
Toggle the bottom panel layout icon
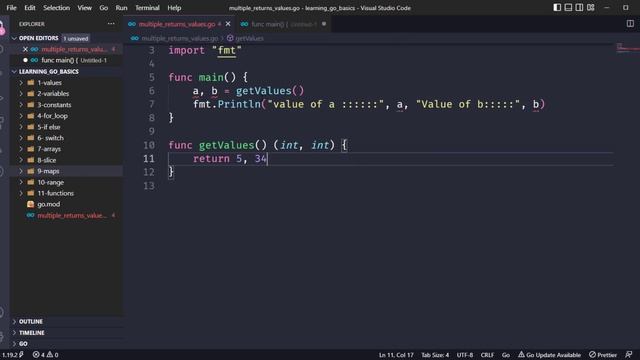pos(568,7)
